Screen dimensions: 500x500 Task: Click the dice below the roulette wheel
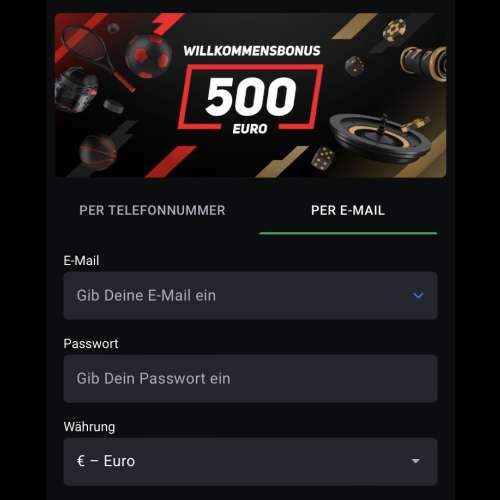tap(322, 158)
